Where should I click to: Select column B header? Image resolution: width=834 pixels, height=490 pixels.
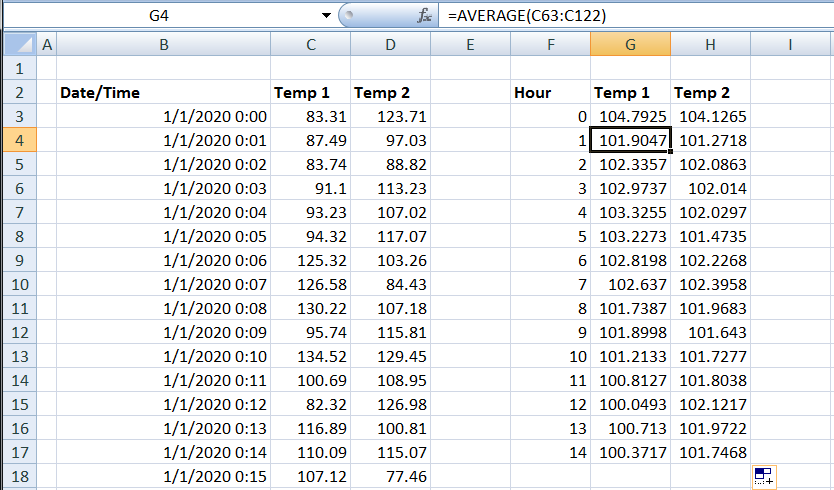click(x=164, y=44)
